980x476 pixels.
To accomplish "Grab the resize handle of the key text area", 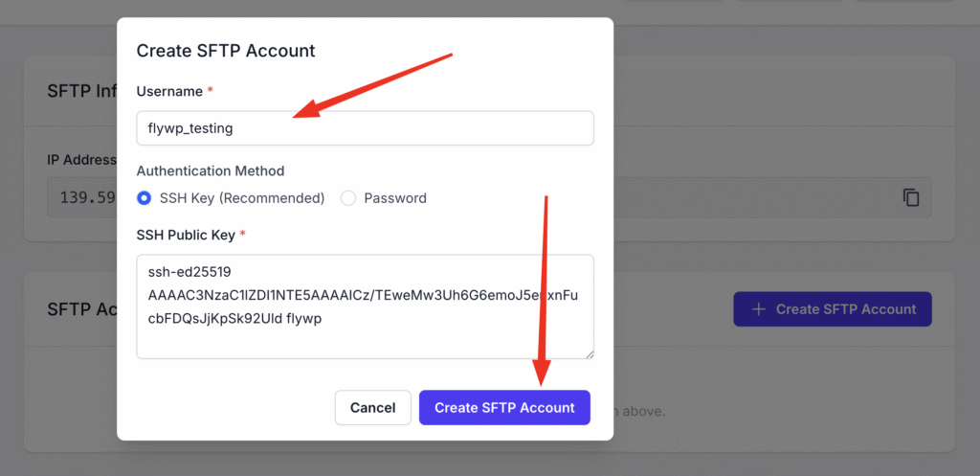I will [x=590, y=354].
